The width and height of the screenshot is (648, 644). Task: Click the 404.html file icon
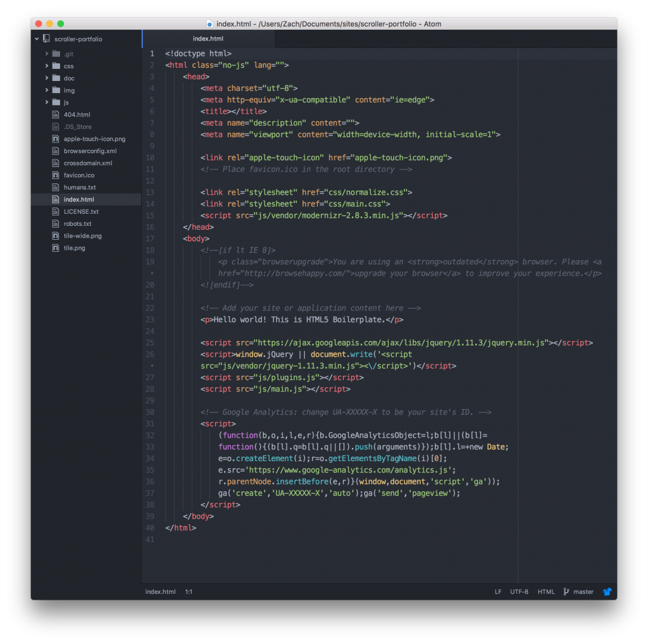(56, 115)
